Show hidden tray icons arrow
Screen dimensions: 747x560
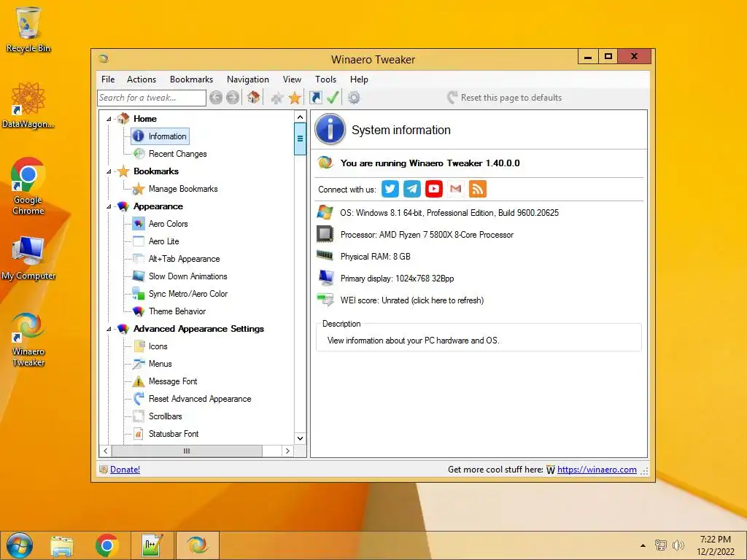[643, 545]
